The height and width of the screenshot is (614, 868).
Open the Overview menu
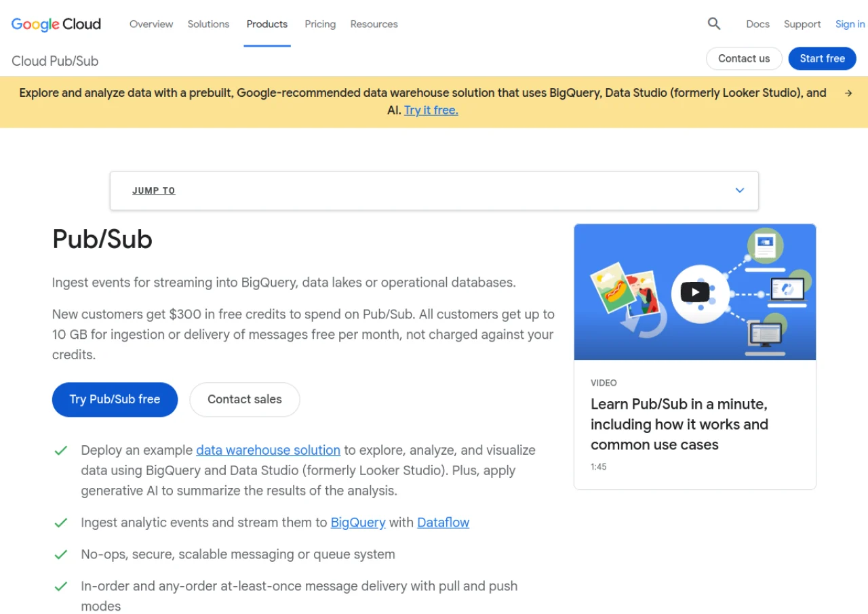tap(151, 24)
